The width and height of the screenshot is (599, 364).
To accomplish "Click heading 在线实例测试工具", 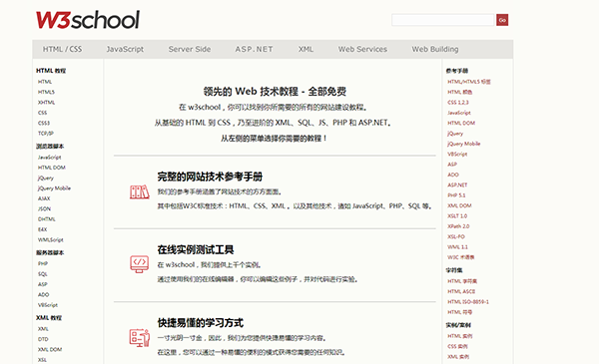I will [196, 250].
